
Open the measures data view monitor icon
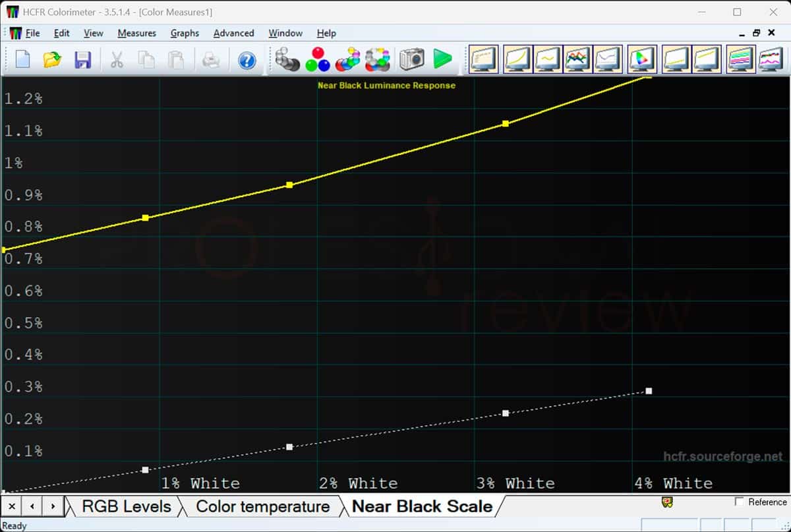click(x=483, y=59)
